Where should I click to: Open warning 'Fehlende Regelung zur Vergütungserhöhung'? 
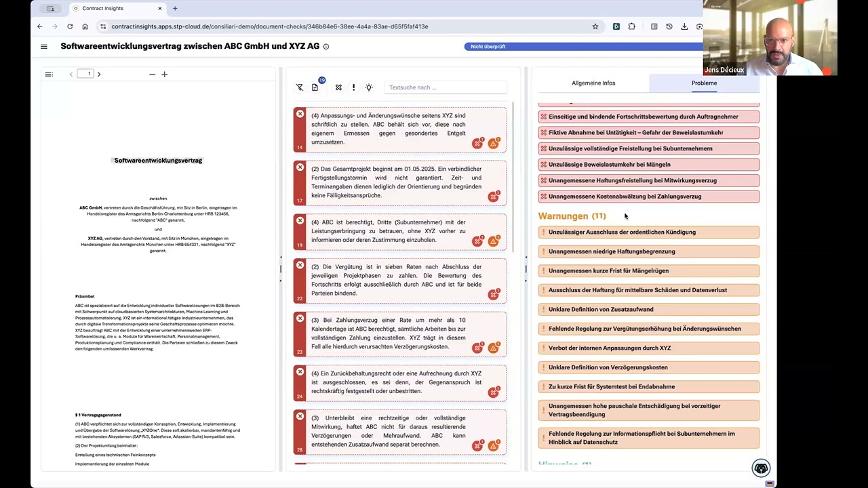pos(649,329)
